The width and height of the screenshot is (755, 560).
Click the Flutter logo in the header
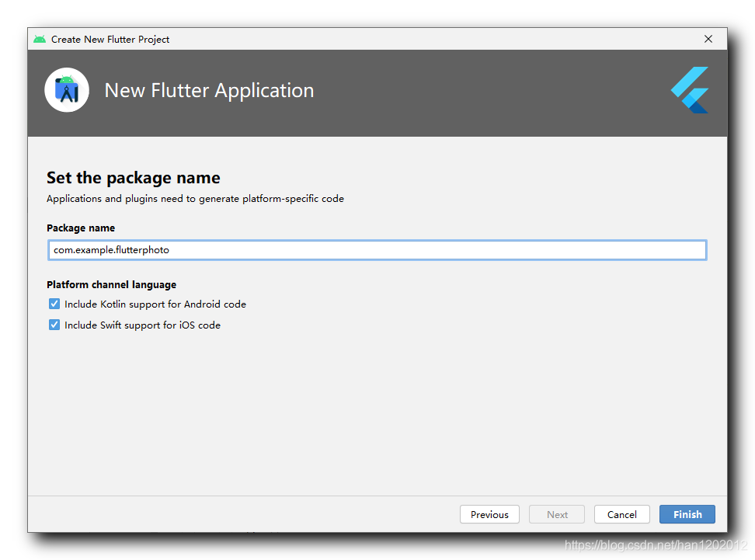point(690,90)
